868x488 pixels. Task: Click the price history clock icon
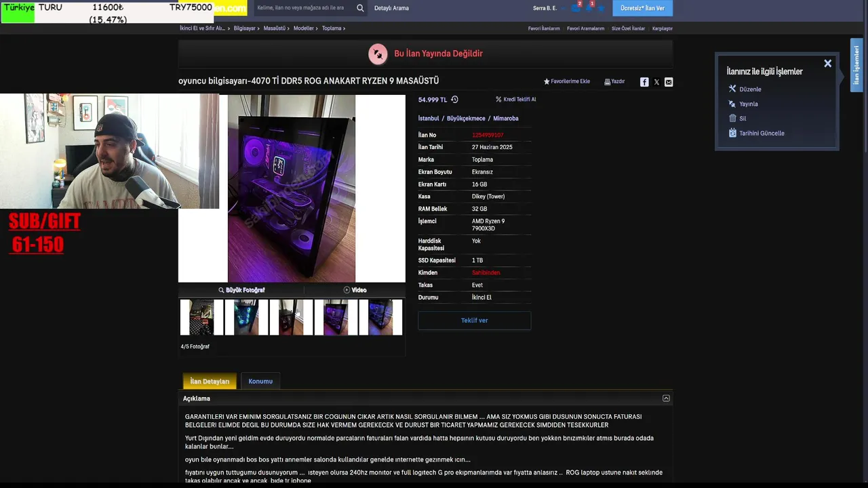454,100
